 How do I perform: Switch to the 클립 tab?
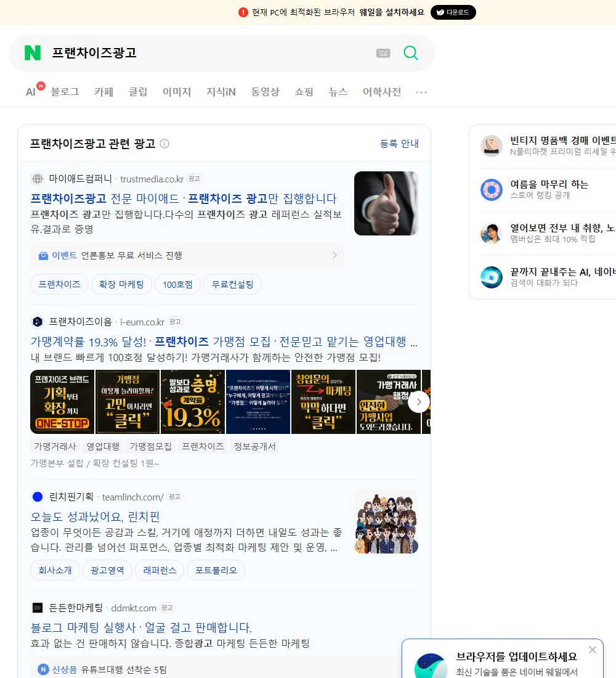tap(138, 92)
